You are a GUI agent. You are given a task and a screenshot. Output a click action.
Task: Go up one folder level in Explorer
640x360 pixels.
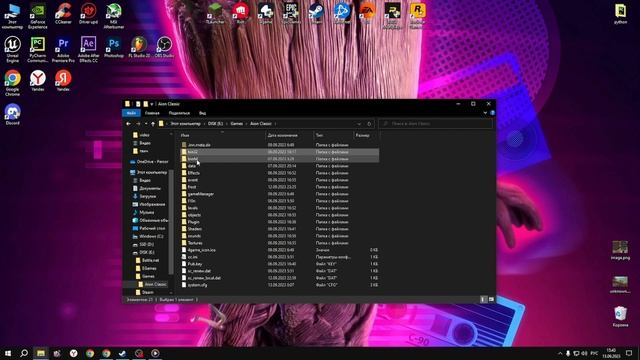pyautogui.click(x=153, y=124)
